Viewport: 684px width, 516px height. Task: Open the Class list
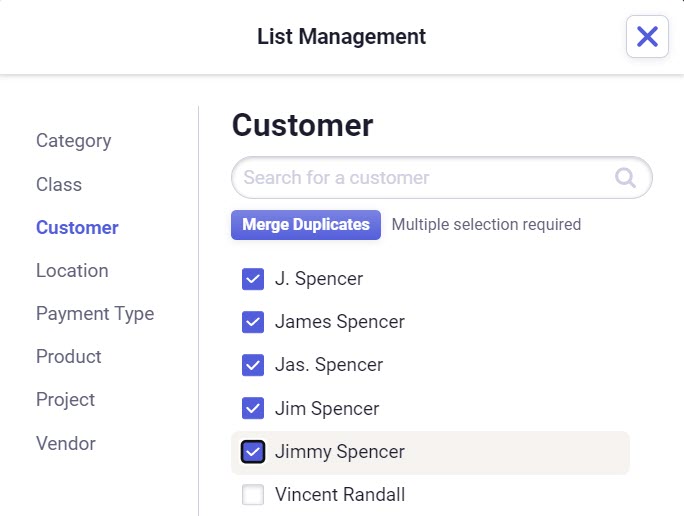point(59,185)
